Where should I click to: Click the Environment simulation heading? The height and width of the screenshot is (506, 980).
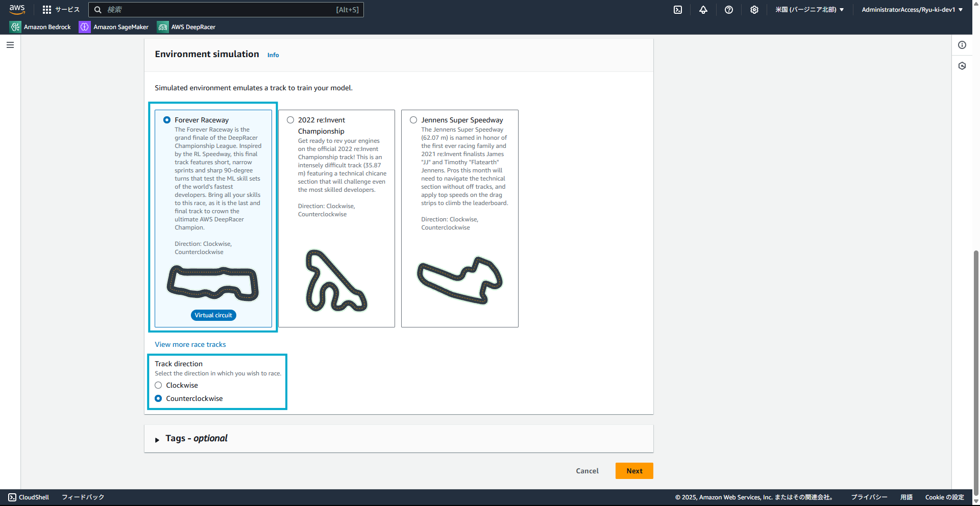pos(207,54)
